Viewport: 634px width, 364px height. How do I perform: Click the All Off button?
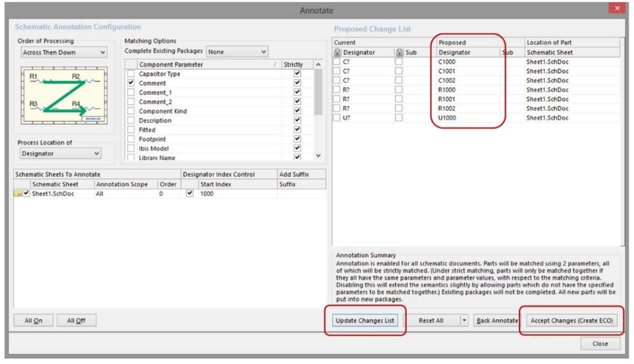click(76, 321)
